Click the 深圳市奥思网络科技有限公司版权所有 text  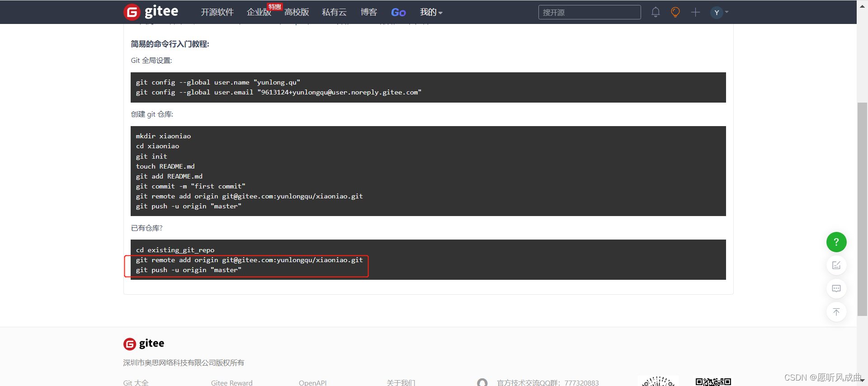coord(184,362)
